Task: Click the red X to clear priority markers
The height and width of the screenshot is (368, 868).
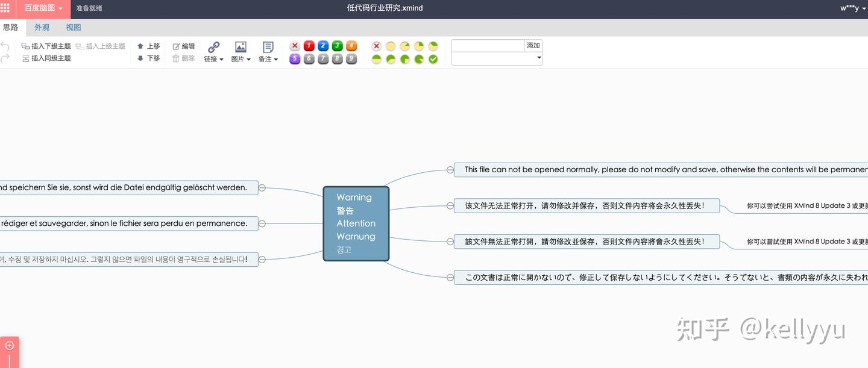Action: click(x=294, y=46)
